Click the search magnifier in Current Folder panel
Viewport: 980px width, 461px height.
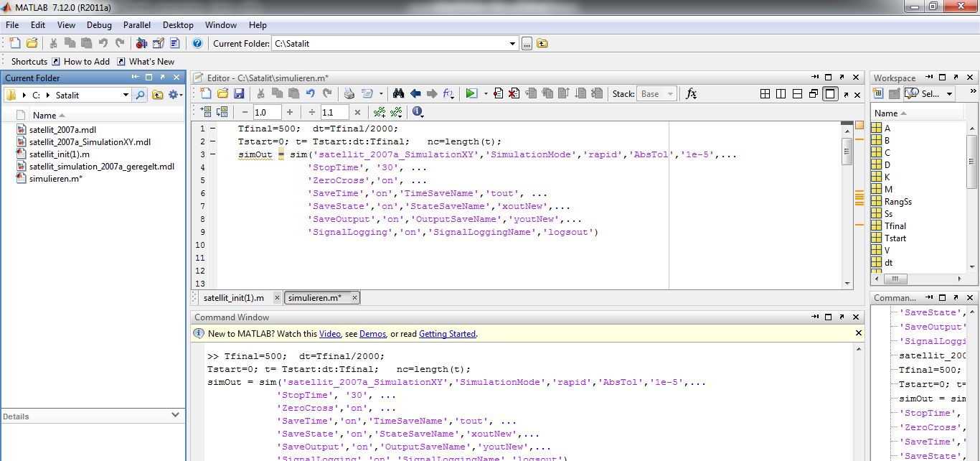(140, 95)
